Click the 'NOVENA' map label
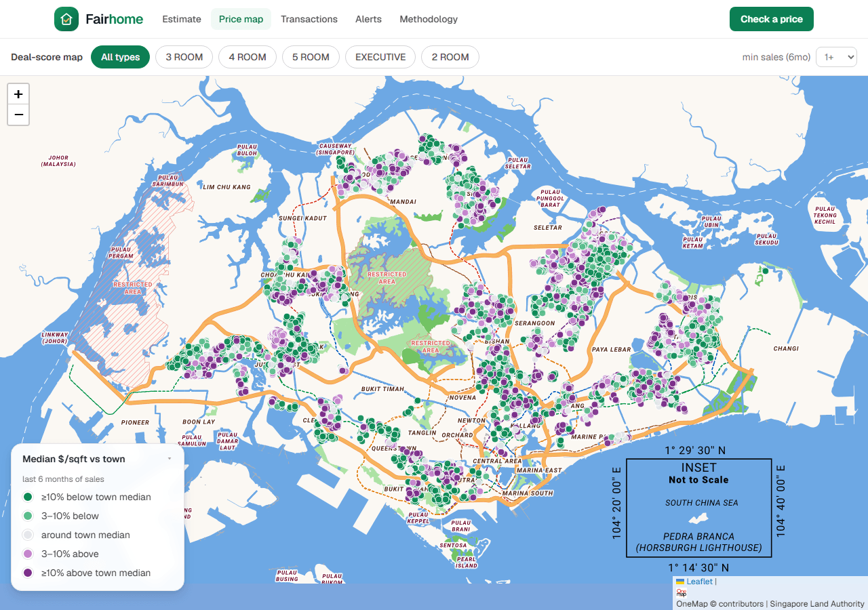Image resolution: width=868 pixels, height=610 pixels. tap(462, 397)
